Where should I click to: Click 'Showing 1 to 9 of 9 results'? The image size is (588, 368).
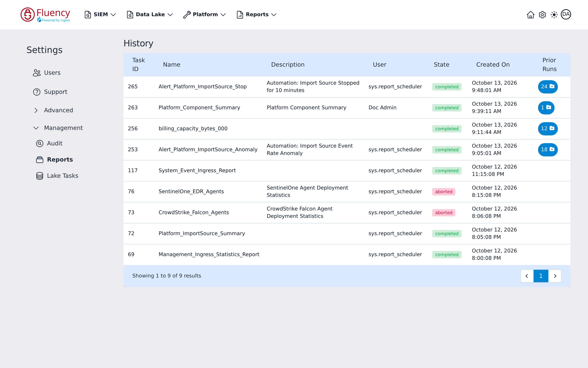tap(167, 276)
